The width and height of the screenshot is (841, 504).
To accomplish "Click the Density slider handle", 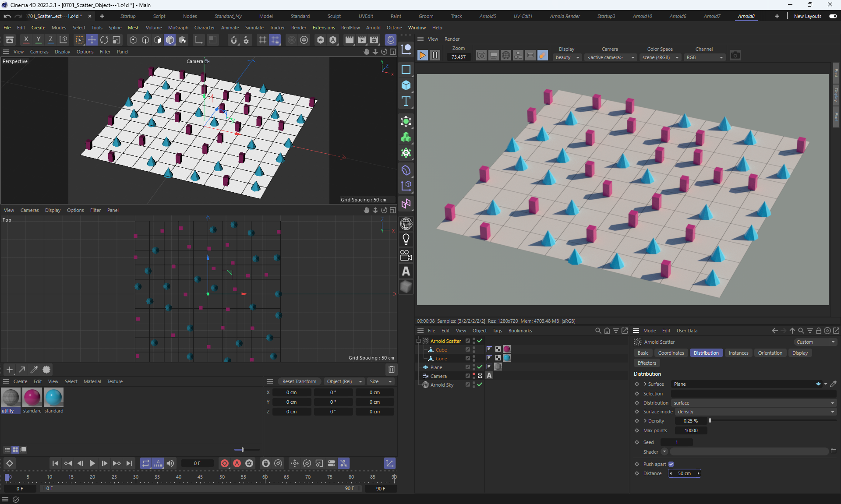I will coord(710,421).
